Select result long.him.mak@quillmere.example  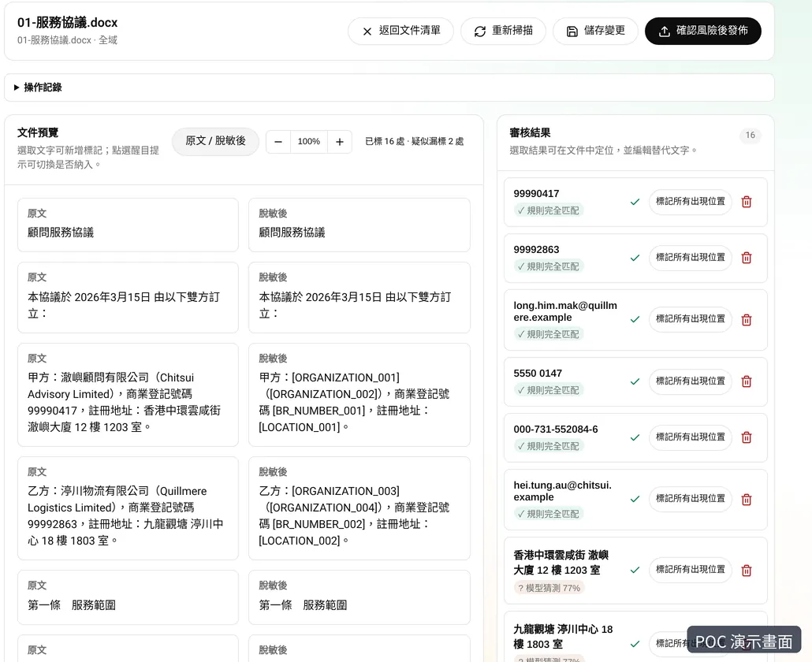click(x=565, y=311)
